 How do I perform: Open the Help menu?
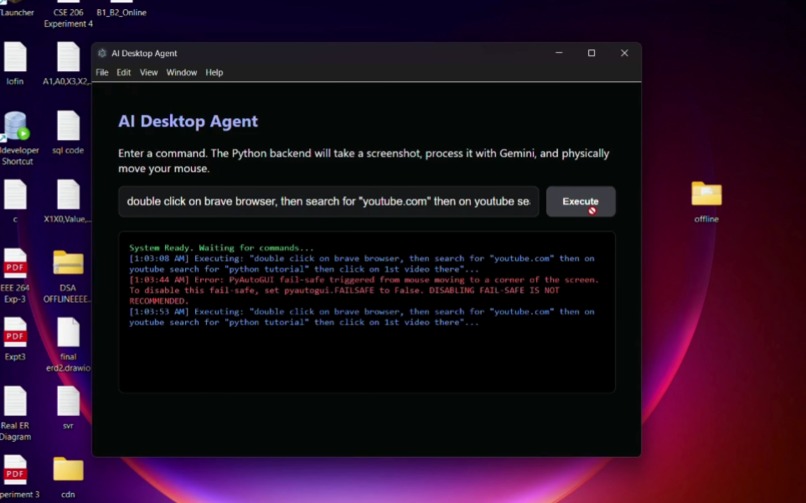click(214, 72)
